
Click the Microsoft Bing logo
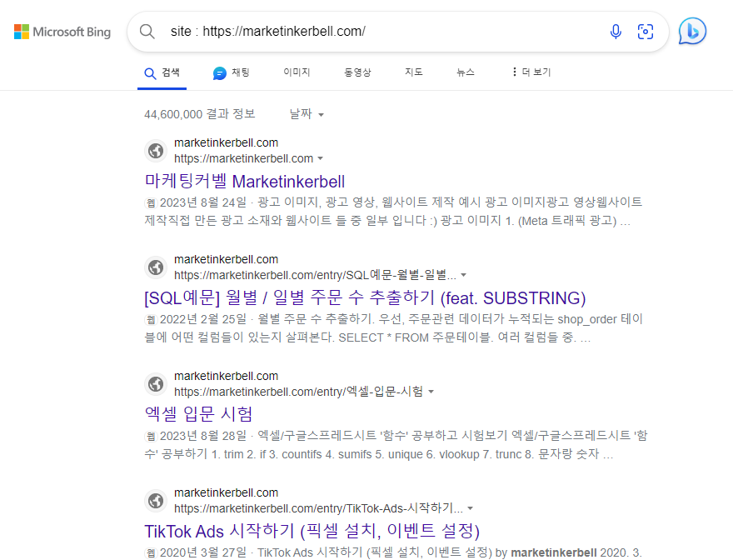coord(62,31)
